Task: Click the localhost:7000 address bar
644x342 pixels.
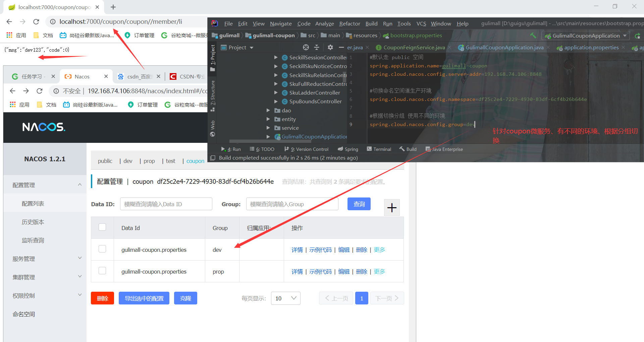Action: point(121,22)
